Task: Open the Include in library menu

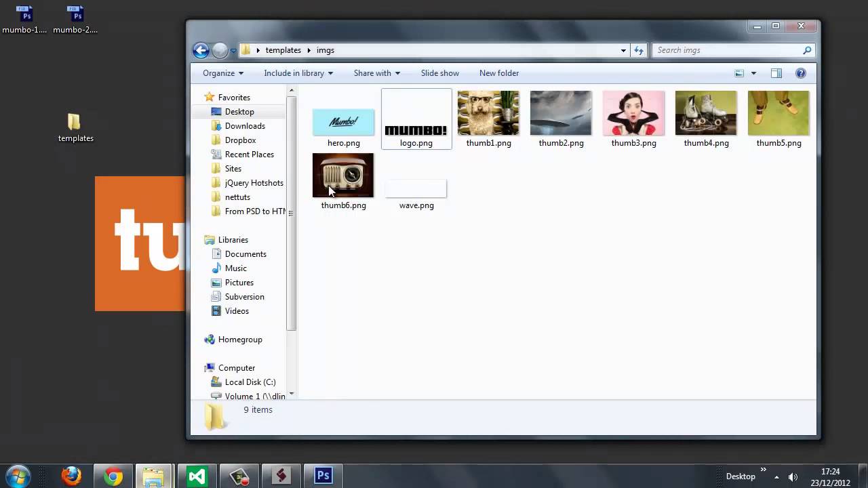Action: tap(298, 73)
